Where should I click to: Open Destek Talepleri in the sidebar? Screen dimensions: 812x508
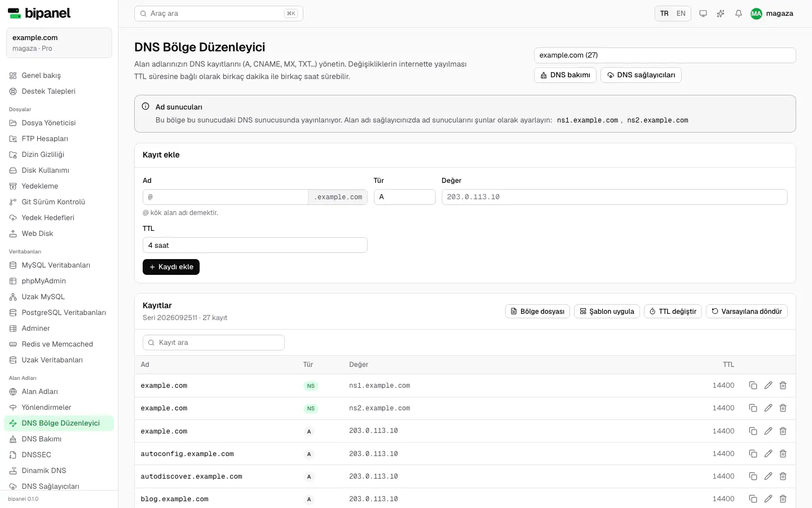click(59, 91)
